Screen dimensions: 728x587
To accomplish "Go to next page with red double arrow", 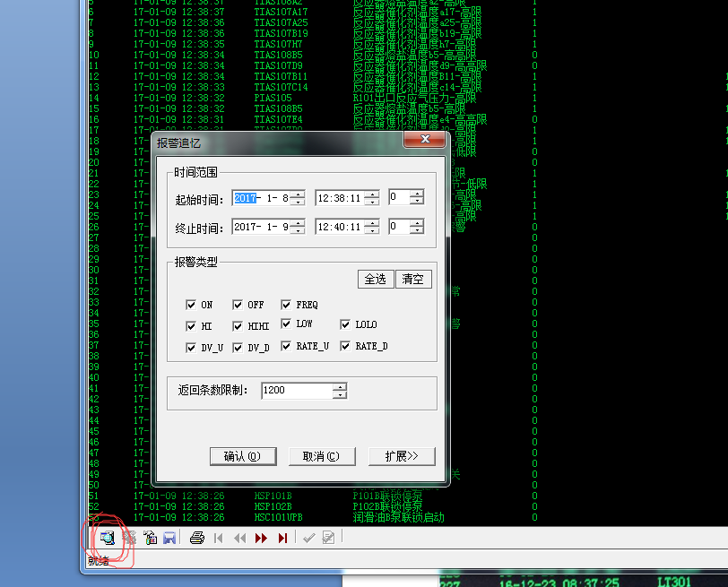I will [261, 538].
